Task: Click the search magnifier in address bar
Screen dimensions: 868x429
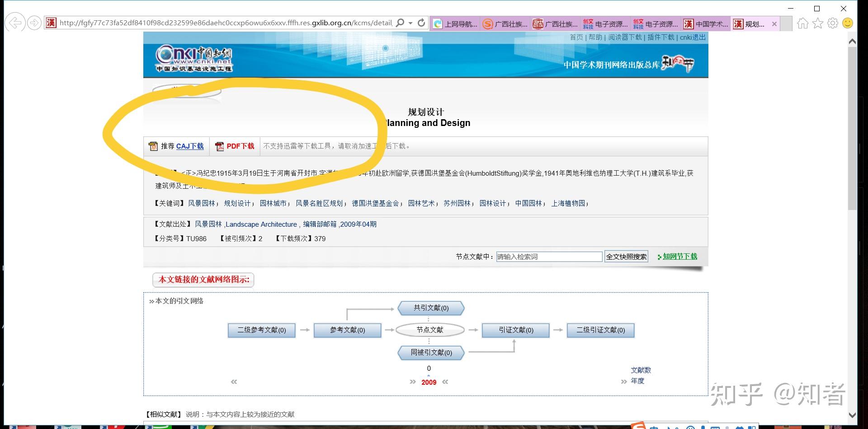Action: 400,23
